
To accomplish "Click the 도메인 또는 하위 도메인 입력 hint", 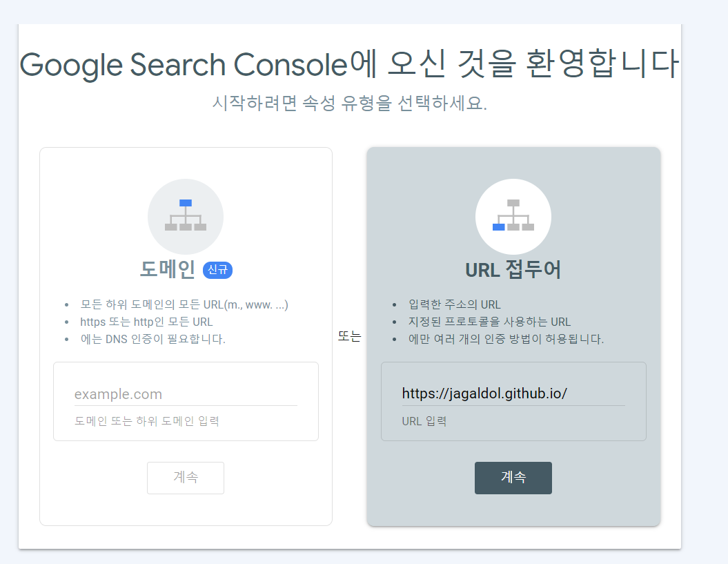I will (147, 420).
